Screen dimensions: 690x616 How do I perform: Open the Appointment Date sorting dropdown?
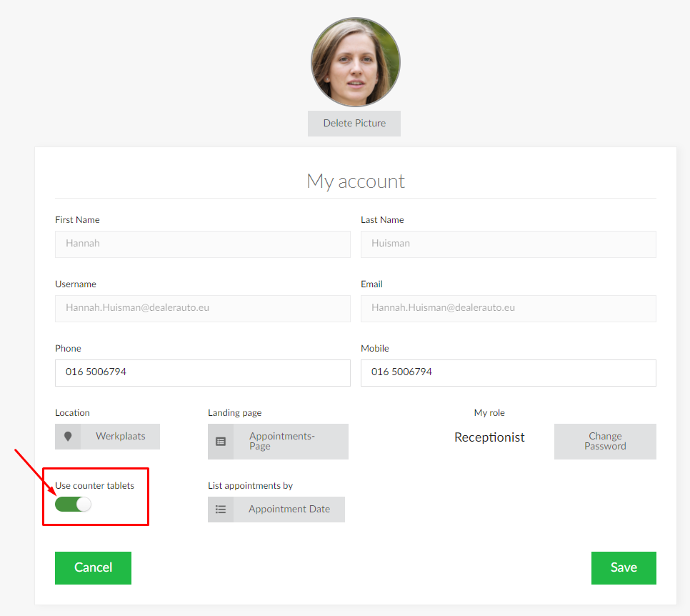point(289,510)
